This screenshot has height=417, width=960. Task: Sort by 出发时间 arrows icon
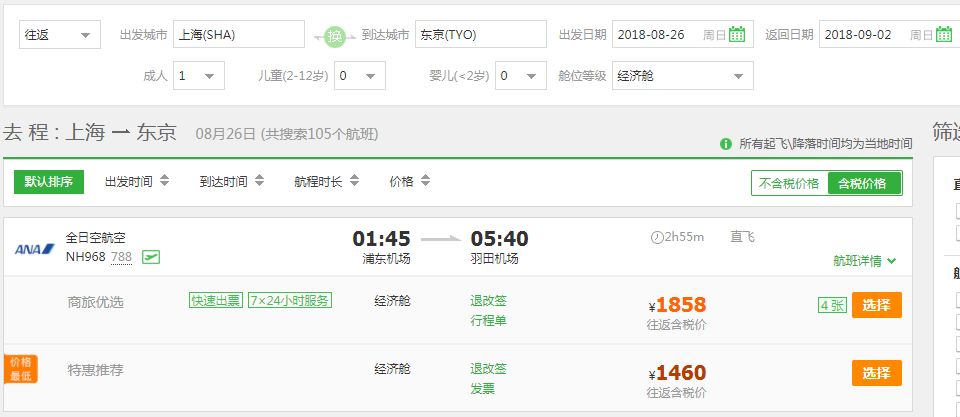click(164, 181)
